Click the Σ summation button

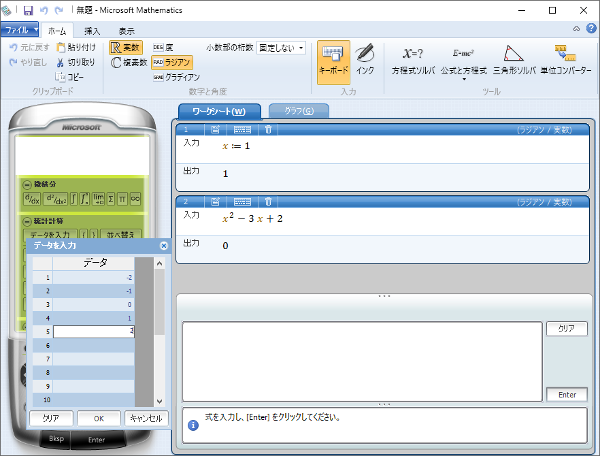click(x=111, y=199)
